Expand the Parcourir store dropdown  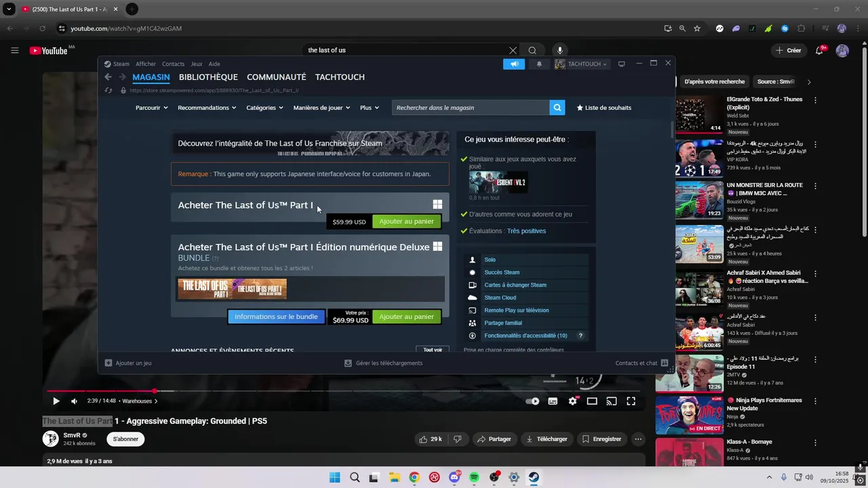151,108
